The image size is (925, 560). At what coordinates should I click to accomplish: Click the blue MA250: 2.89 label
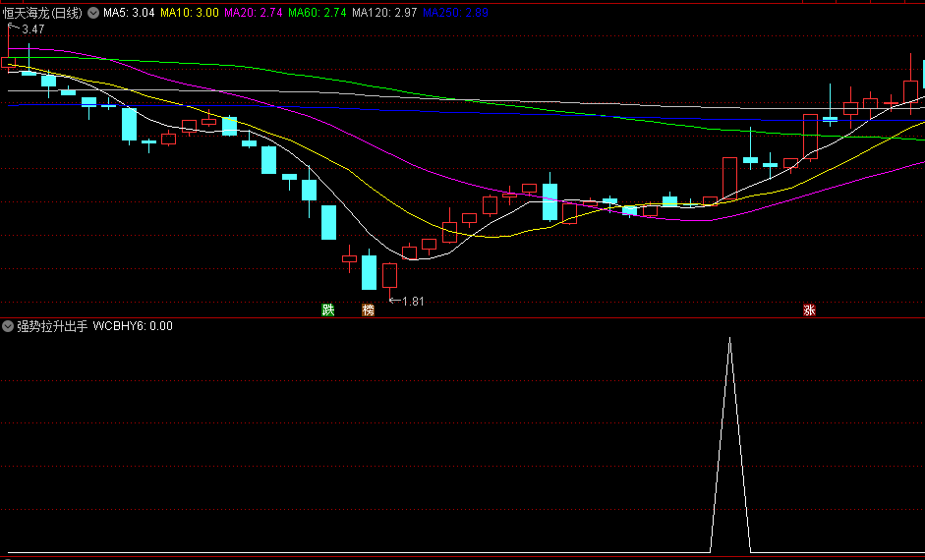pyautogui.click(x=455, y=13)
